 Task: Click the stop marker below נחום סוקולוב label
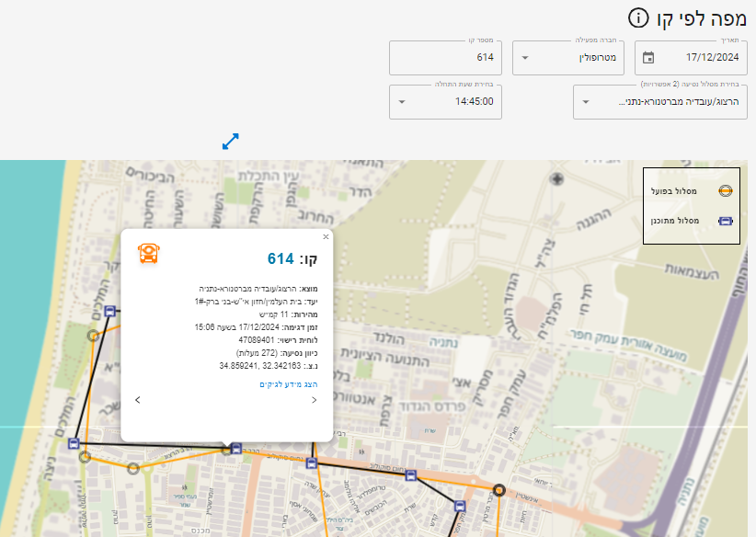coord(410,475)
